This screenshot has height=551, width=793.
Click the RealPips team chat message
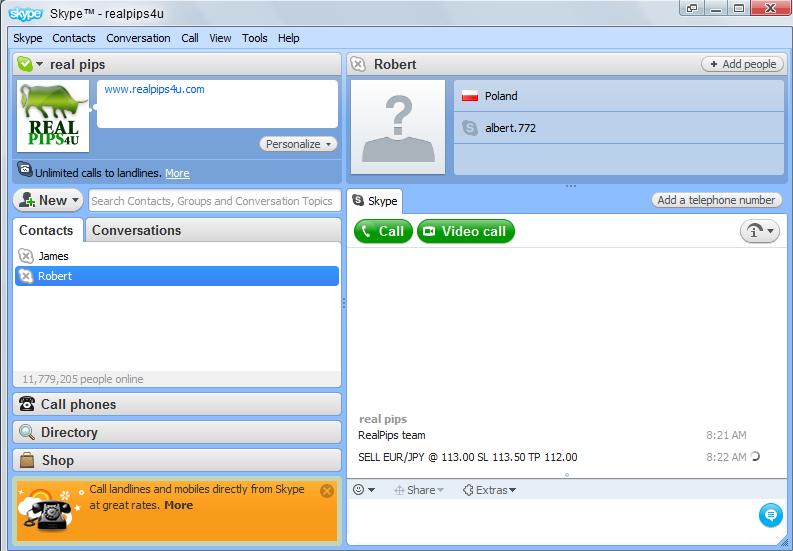coord(392,435)
